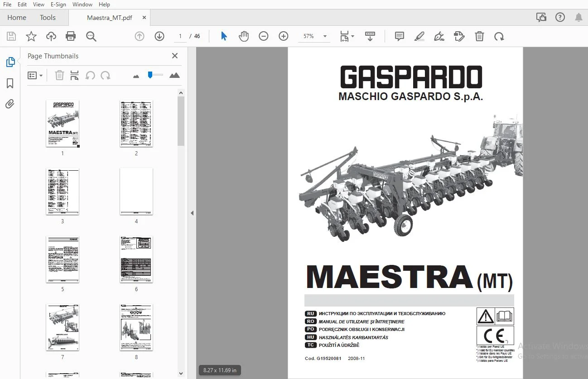588x379 pixels.
Task: Open the Fill & Sign pen tool
Action: [x=439, y=36]
